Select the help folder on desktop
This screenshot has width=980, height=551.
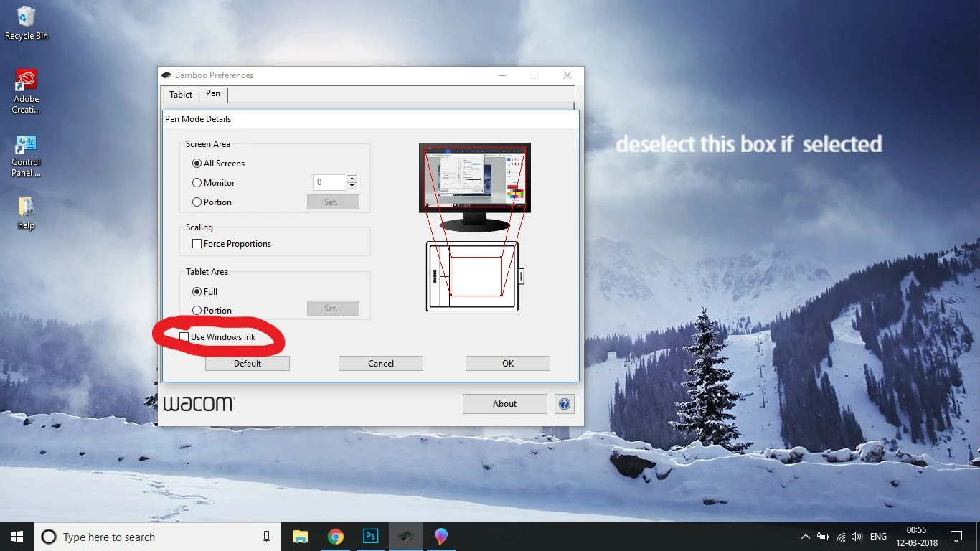(27, 213)
